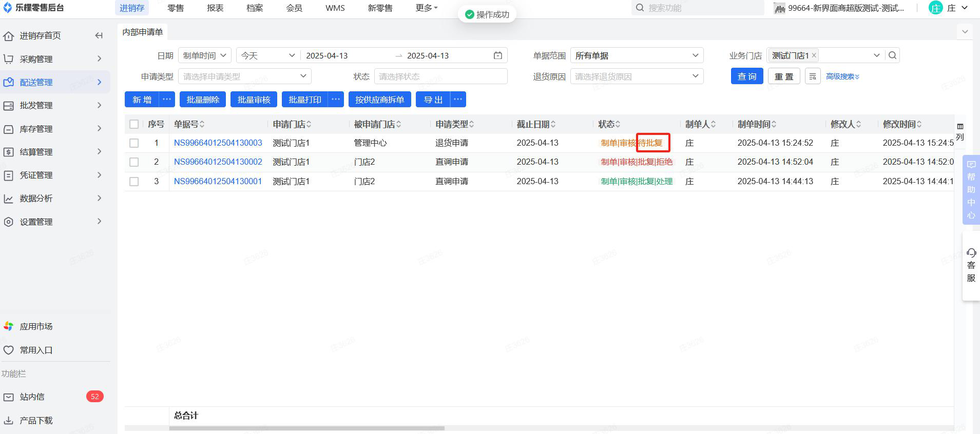Select checkbox for row 1
The width and height of the screenshot is (980, 434).
click(x=134, y=143)
